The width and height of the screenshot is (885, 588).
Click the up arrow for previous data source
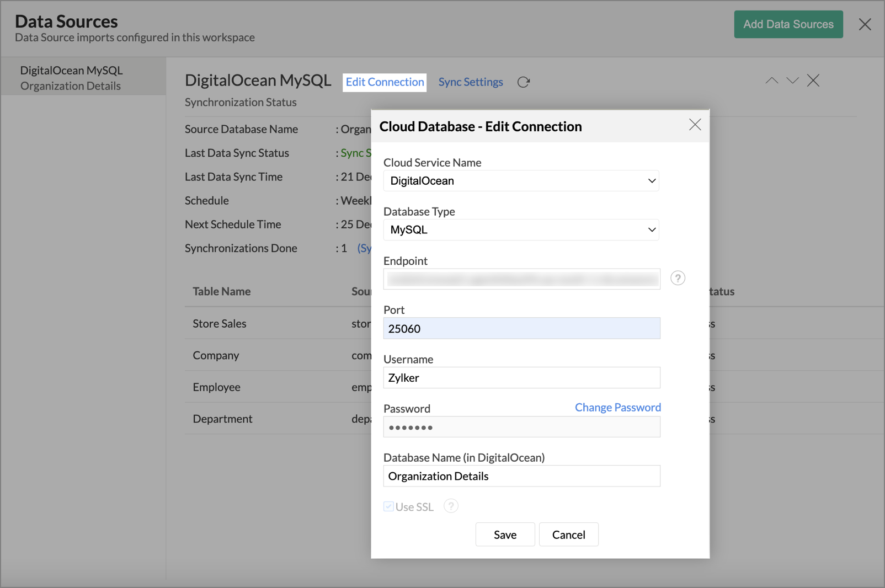click(771, 81)
